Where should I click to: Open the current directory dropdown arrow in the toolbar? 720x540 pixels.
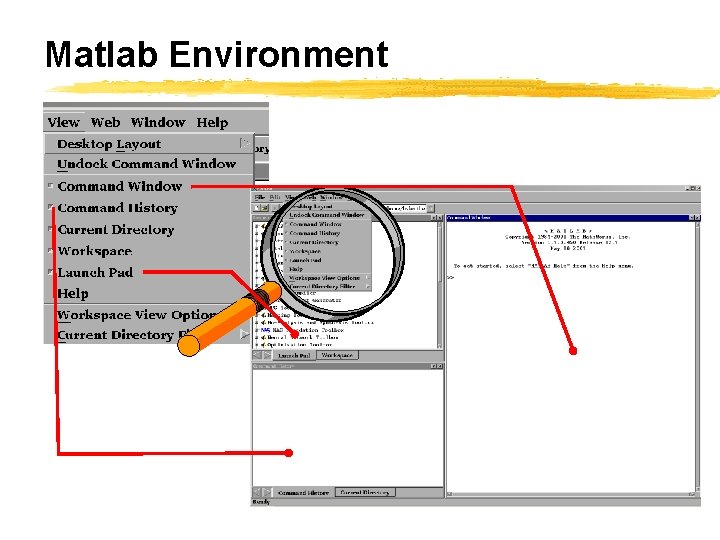[x=431, y=208]
